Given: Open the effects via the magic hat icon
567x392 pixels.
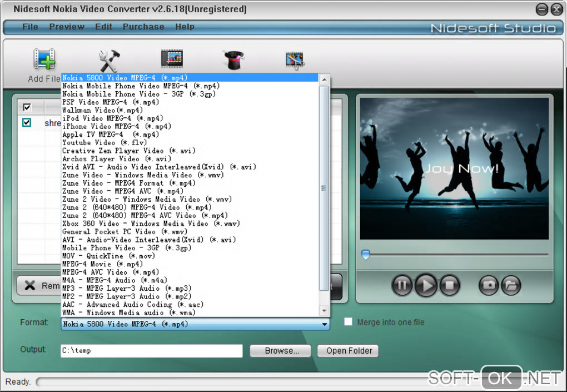Looking at the screenshot, I should pyautogui.click(x=234, y=59).
